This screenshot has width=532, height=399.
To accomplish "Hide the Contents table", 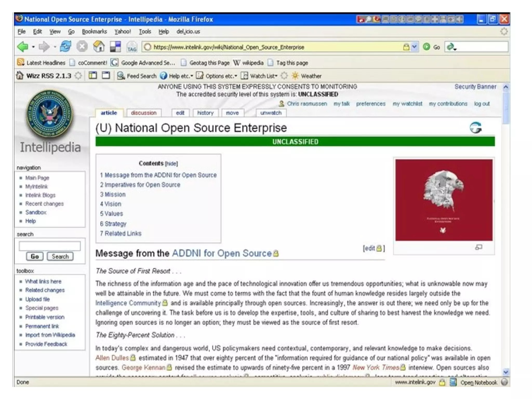I will tap(171, 164).
